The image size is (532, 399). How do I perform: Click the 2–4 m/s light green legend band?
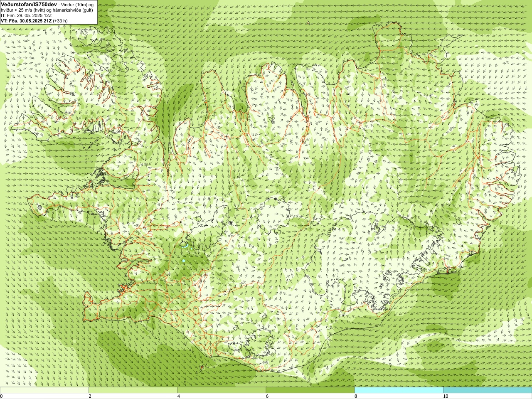tap(133, 390)
